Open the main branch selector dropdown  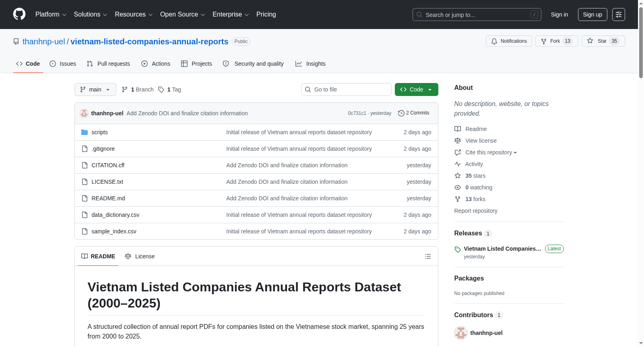(x=95, y=89)
